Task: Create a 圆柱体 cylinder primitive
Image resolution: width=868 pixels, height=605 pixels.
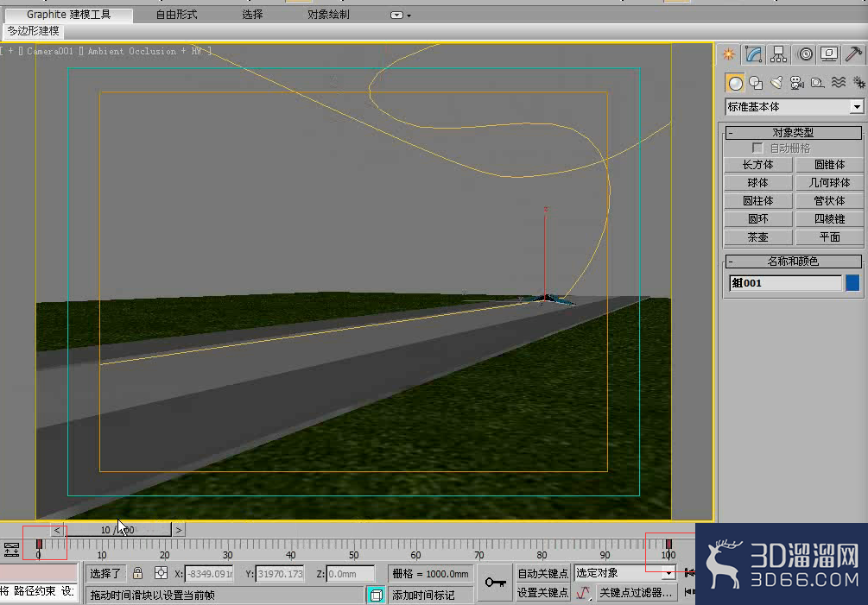Action: [x=757, y=201]
